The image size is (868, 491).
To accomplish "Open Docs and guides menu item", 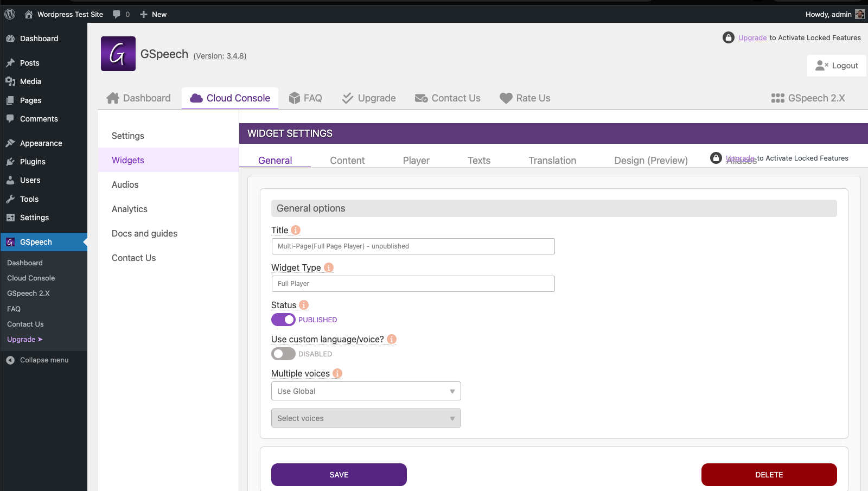I will point(168,233).
